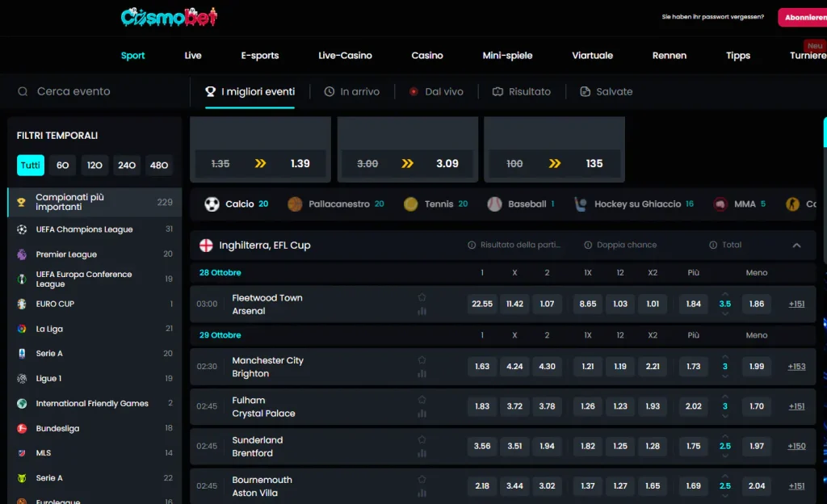
Task: Click the La Liga icon
Action: [x=22, y=329]
